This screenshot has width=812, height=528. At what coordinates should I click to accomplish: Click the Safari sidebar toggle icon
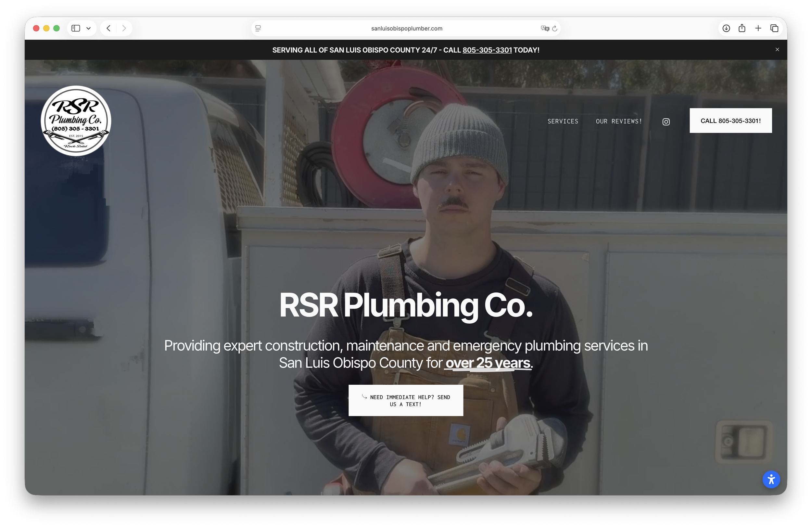tap(76, 28)
